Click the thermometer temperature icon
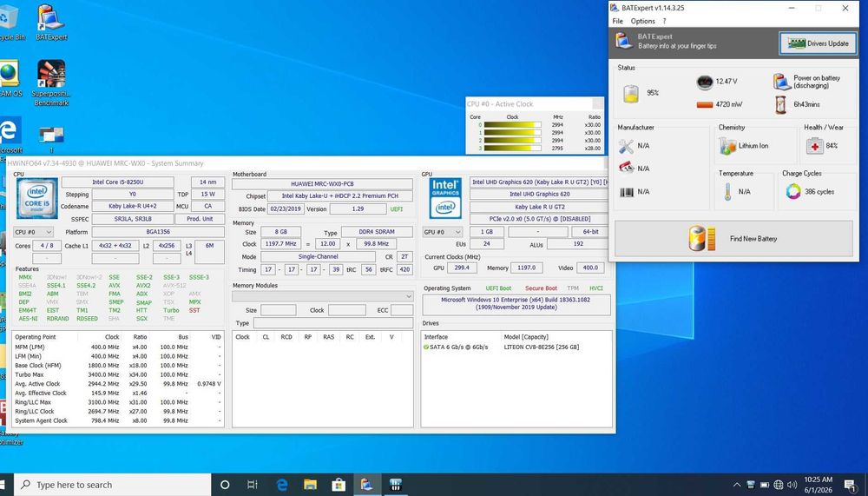 (x=727, y=192)
